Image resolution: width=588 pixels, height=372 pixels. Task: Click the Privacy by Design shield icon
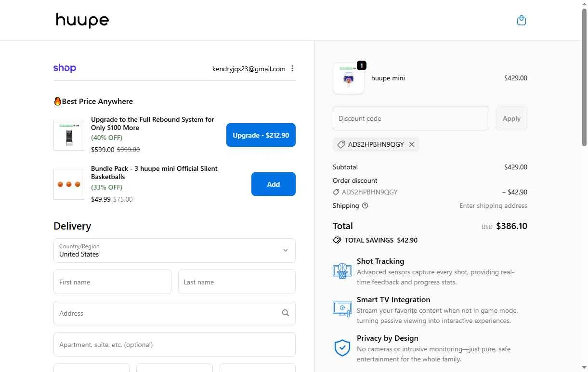(342, 347)
